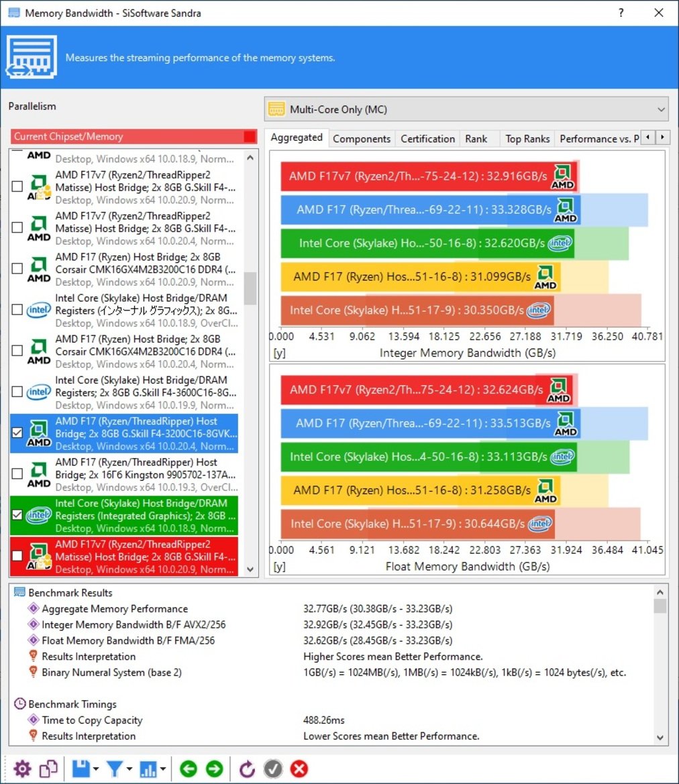Click the up arrow of the chipset list scrollbar
The image size is (679, 784).
click(251, 158)
